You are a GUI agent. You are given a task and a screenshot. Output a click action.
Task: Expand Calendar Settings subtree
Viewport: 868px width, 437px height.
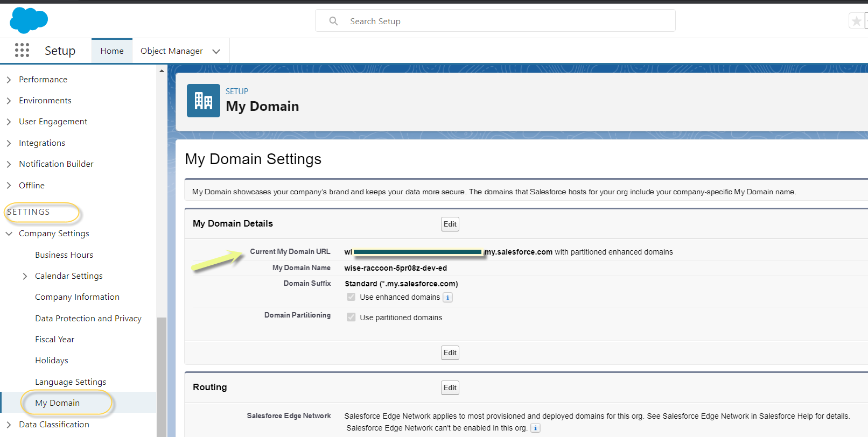25,276
